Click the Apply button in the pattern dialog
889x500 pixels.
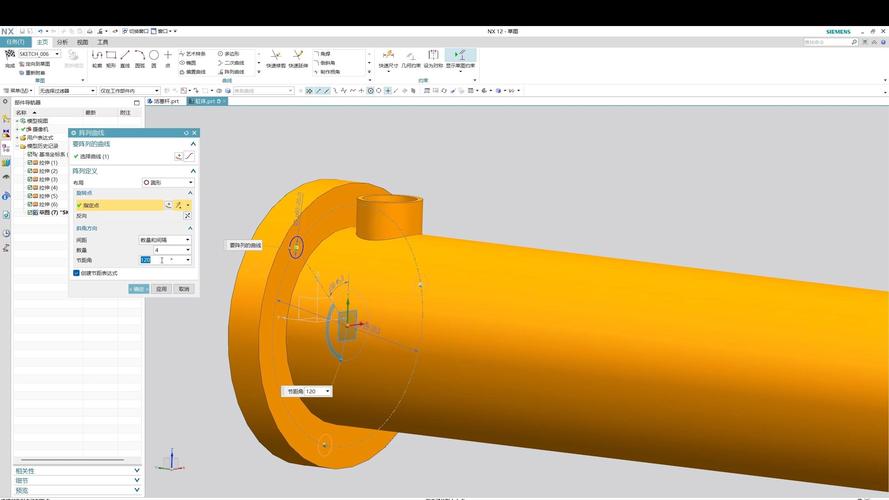[162, 289]
